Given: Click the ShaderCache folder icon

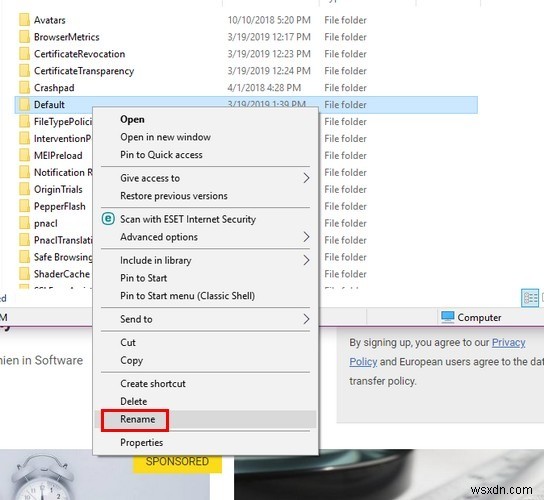Looking at the screenshot, I should [24, 274].
